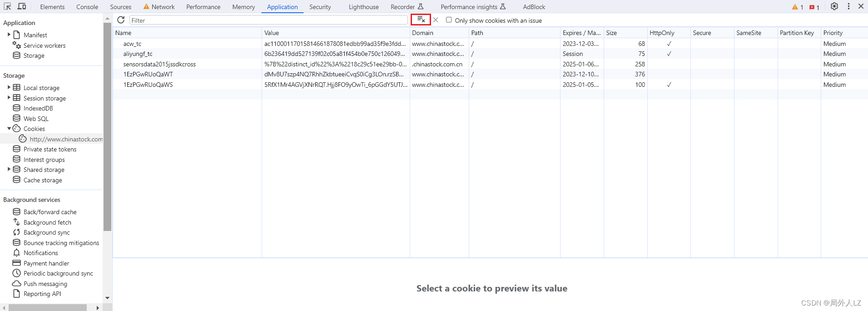This screenshot has height=311, width=868.
Task: Open Interest groups
Action: point(44,160)
